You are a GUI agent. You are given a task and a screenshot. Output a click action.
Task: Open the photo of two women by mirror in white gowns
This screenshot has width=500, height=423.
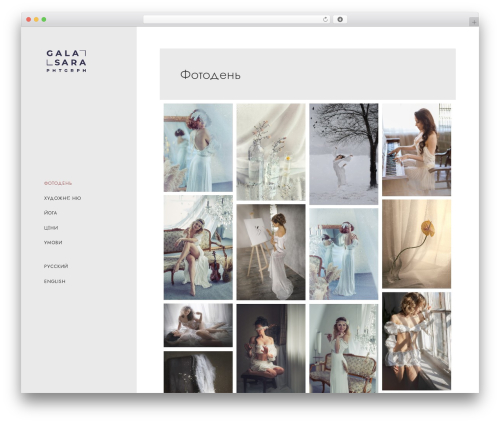[x=344, y=254]
